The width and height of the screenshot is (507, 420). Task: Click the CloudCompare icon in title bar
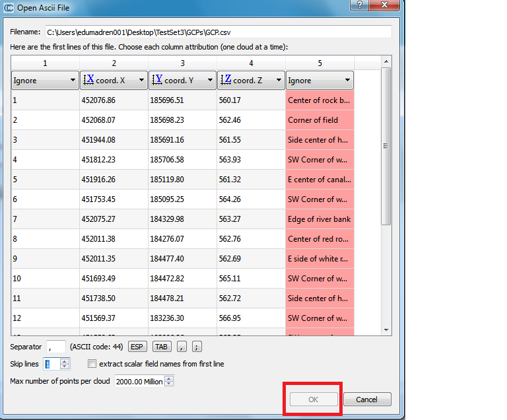click(8, 8)
